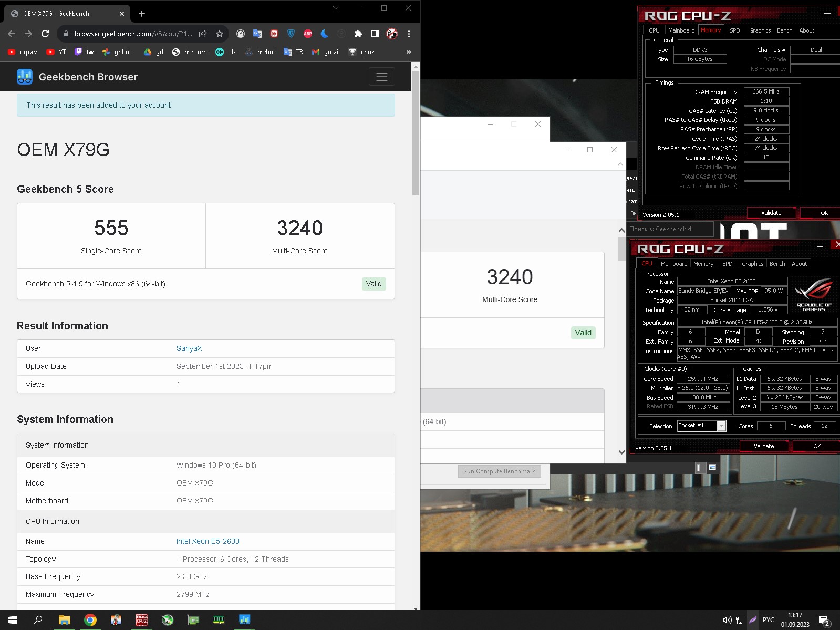Open About tab in lower CPU-Z window
Screen dimensions: 840x630
click(800, 264)
